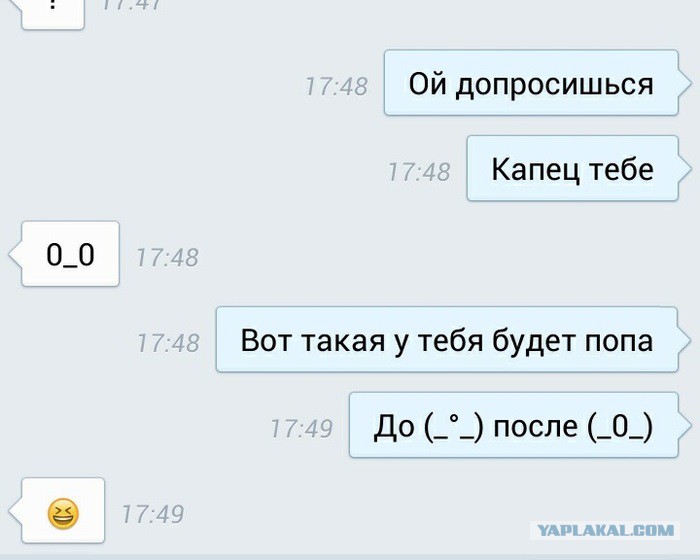Click the YAPLAKAL.COM watermark link
The height and width of the screenshot is (560, 700).
click(605, 531)
